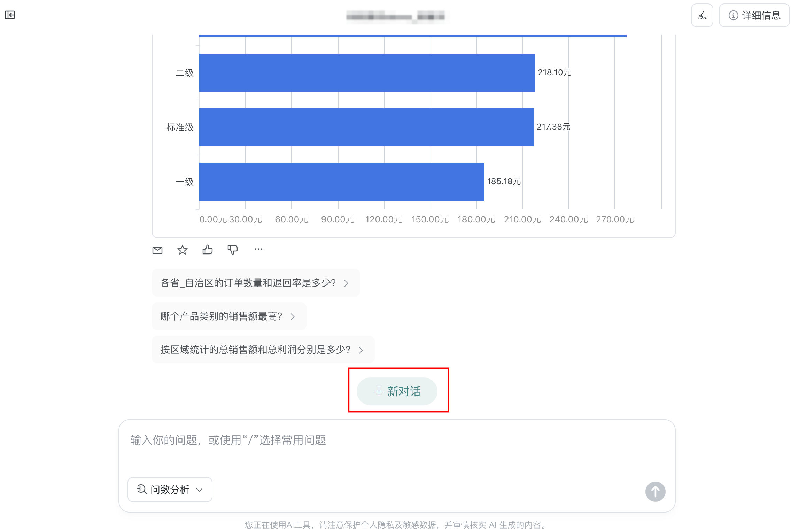This screenshot has height=532, width=799.
Task: Open the ellipsis more-options menu
Action: click(258, 249)
